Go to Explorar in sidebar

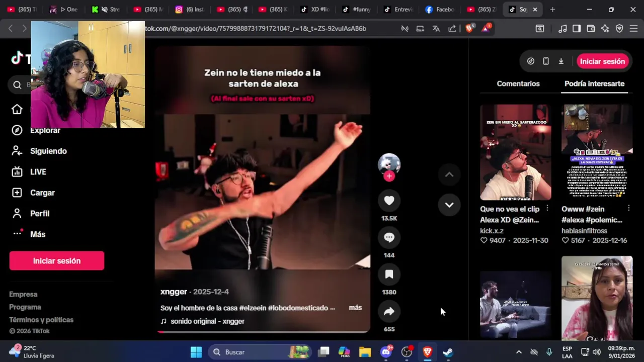pos(45,130)
